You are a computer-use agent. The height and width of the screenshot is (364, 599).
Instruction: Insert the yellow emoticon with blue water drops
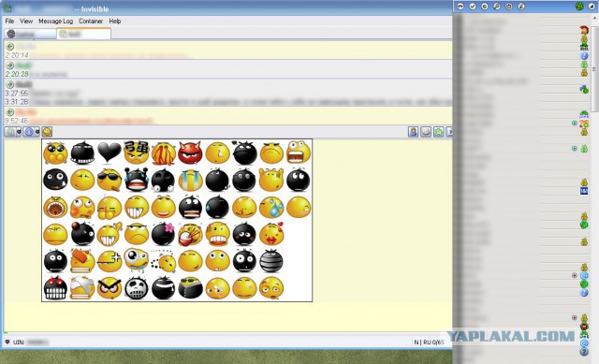[x=271, y=207]
